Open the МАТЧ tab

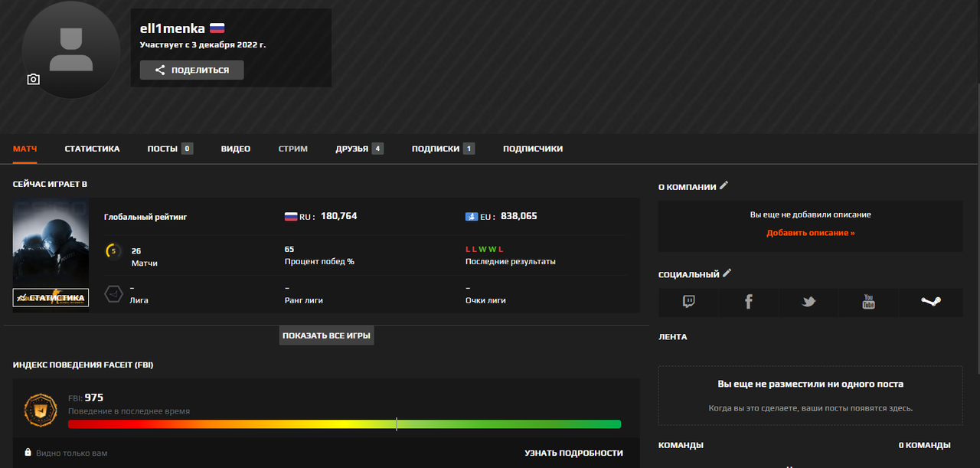(x=25, y=149)
